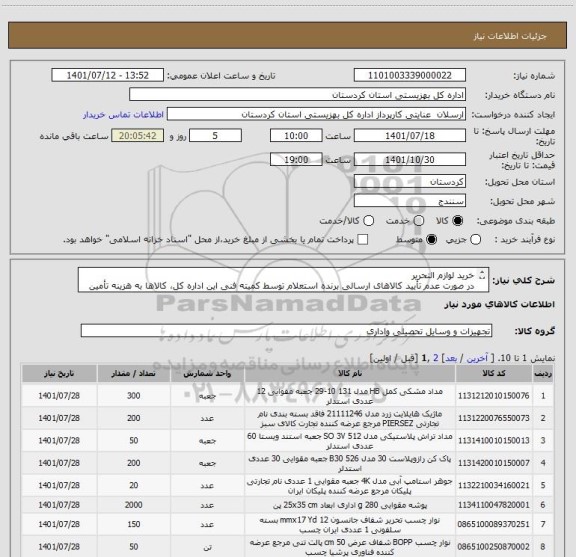Click the yellow highlighter PIERSEZ item name
Viewport: 576px width, 557px height.
click(x=350, y=418)
